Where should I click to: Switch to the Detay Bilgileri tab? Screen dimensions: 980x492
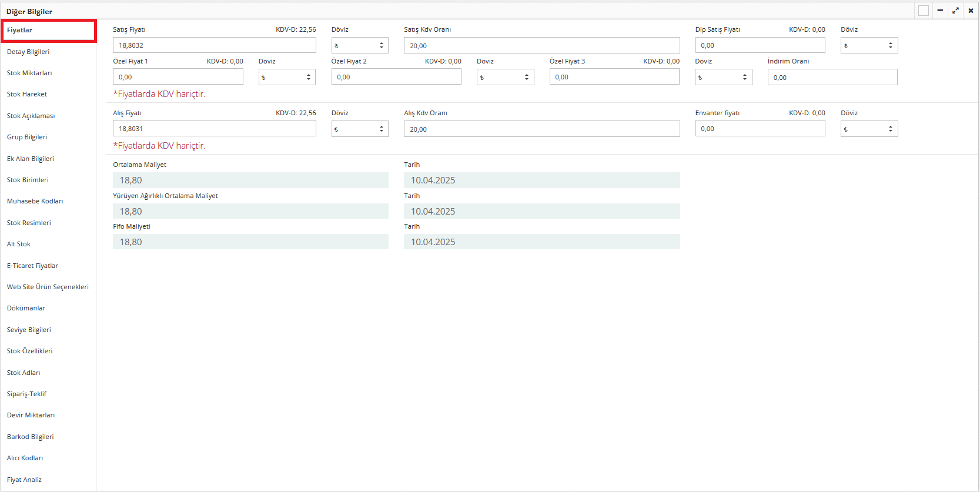pos(28,52)
